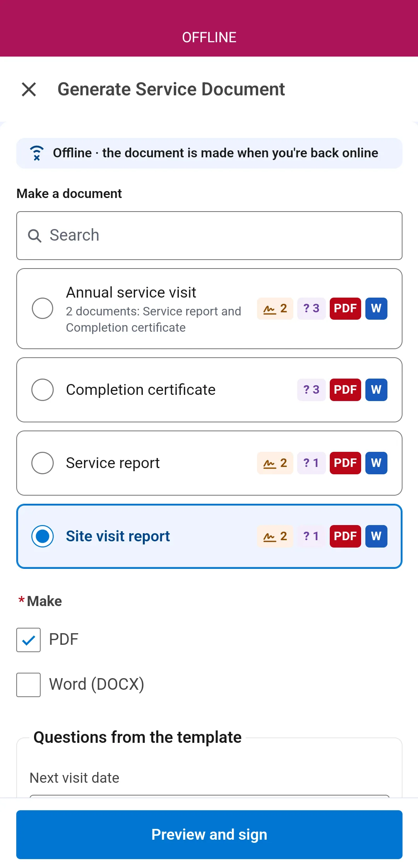Tap Word badge on Site visit report
The width and height of the screenshot is (418, 868).
click(376, 536)
